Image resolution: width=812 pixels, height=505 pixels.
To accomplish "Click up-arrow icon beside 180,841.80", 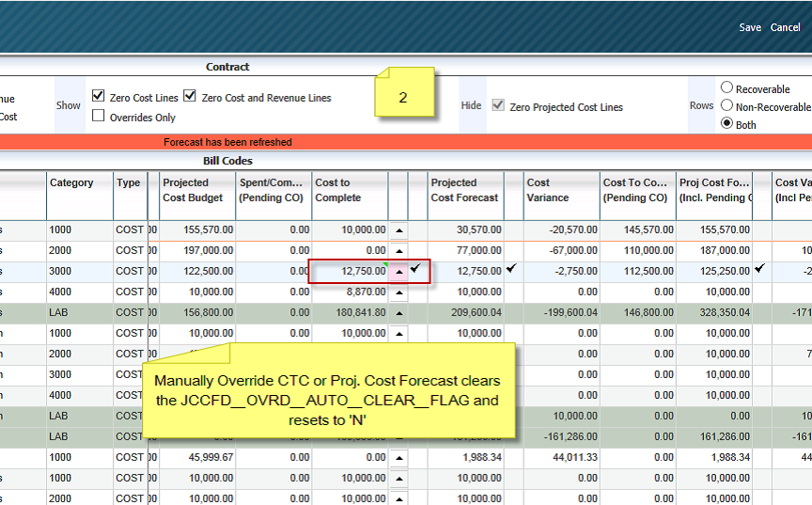I will [398, 313].
